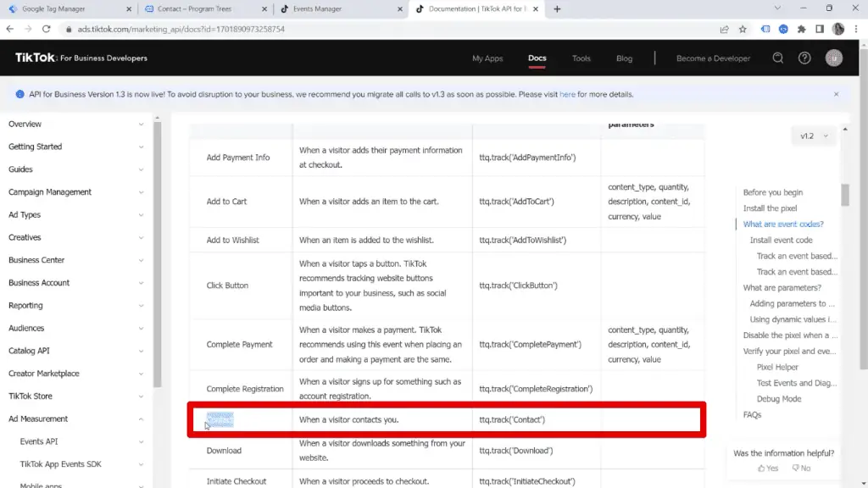Open the profile avatar menu

833,58
